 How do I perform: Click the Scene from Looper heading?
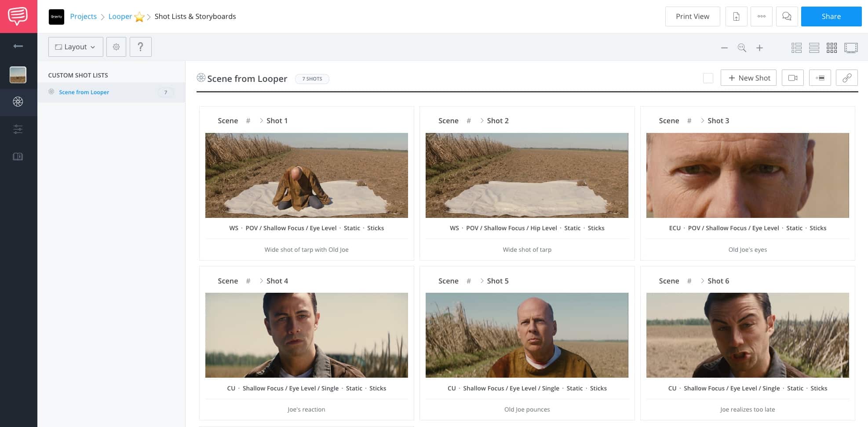247,79
